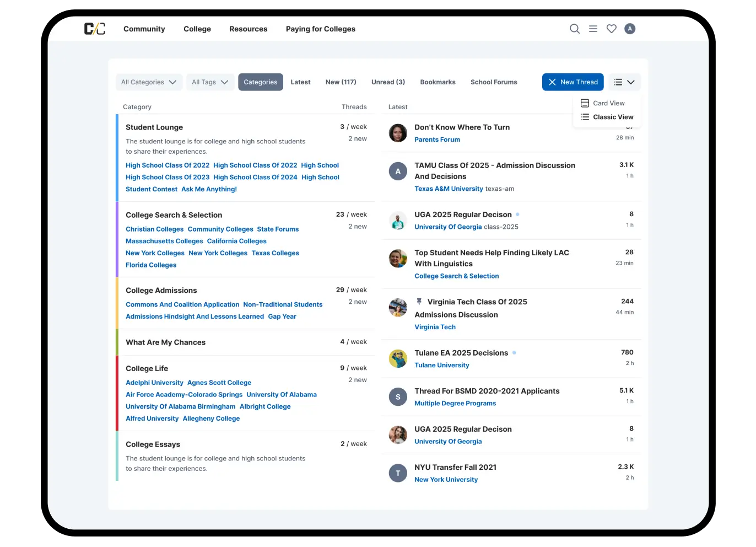Open the Student Lounge category
The image size is (756, 547).
(154, 127)
